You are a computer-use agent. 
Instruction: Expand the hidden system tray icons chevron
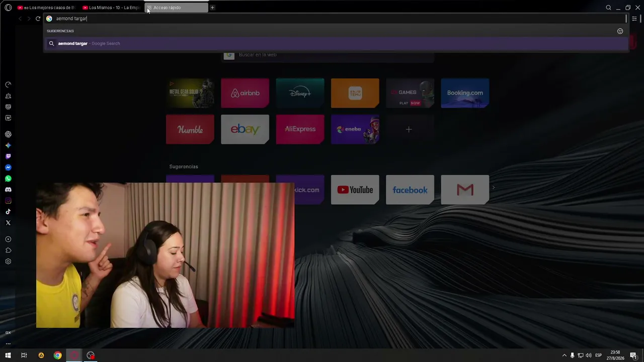pos(564,355)
